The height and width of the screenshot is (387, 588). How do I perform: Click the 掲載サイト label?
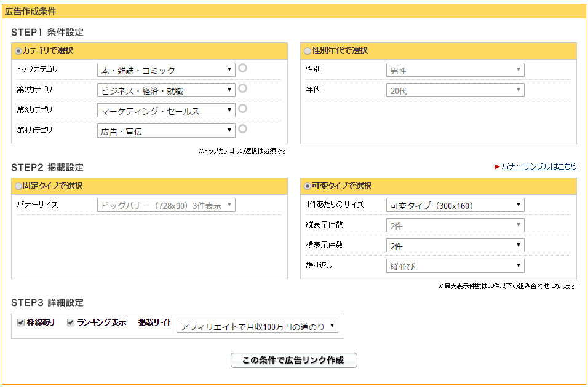(155, 322)
